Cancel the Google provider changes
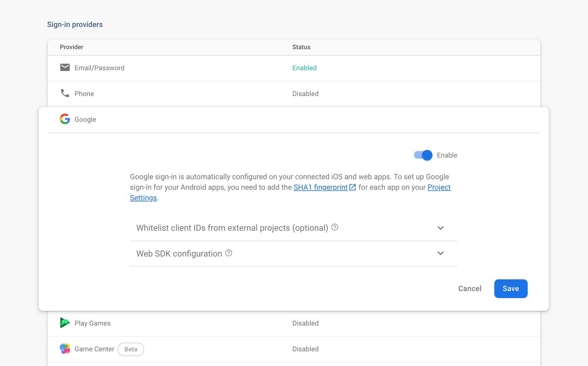Image resolution: width=588 pixels, height=366 pixels. pyautogui.click(x=469, y=289)
